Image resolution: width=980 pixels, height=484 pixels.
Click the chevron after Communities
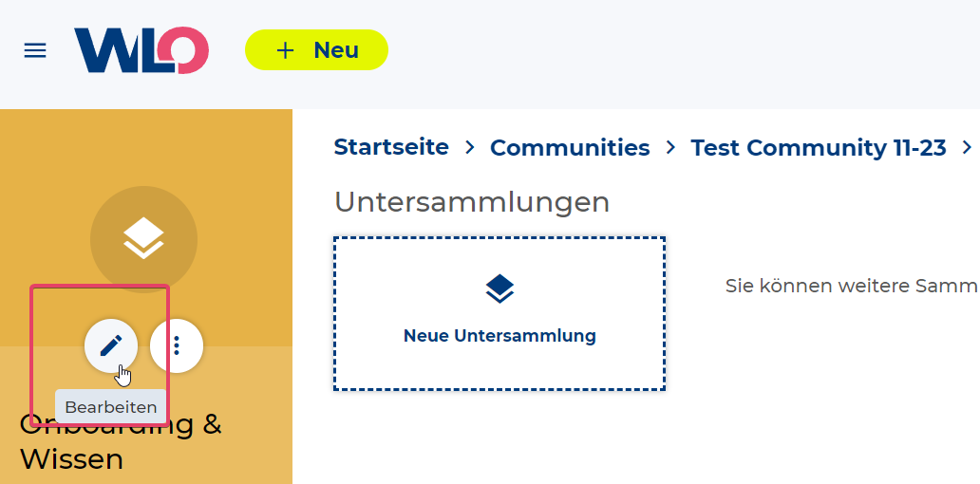670,148
